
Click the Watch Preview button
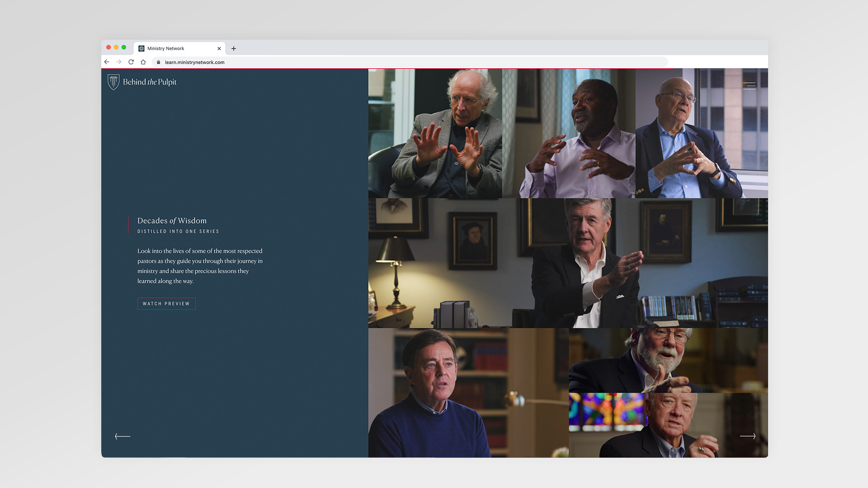tap(166, 304)
